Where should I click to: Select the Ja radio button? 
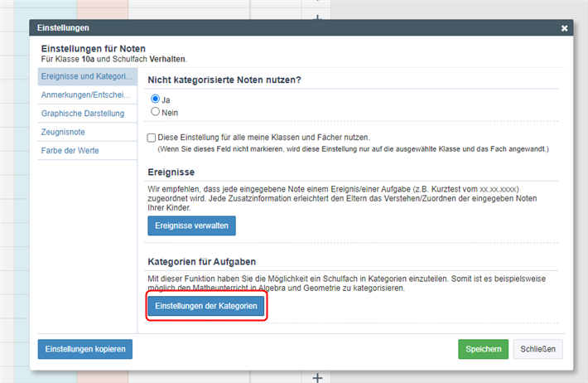tap(155, 99)
